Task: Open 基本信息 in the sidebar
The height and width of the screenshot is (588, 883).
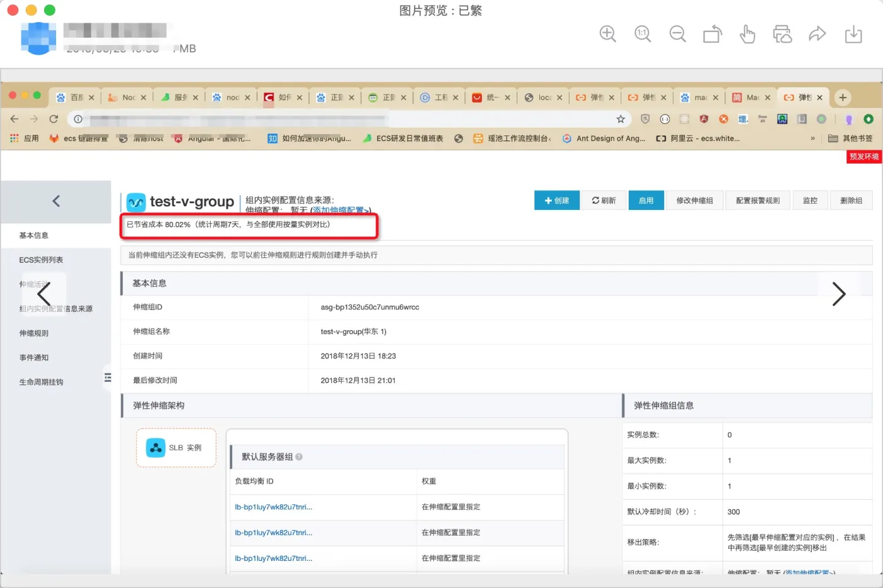Action: pos(34,236)
